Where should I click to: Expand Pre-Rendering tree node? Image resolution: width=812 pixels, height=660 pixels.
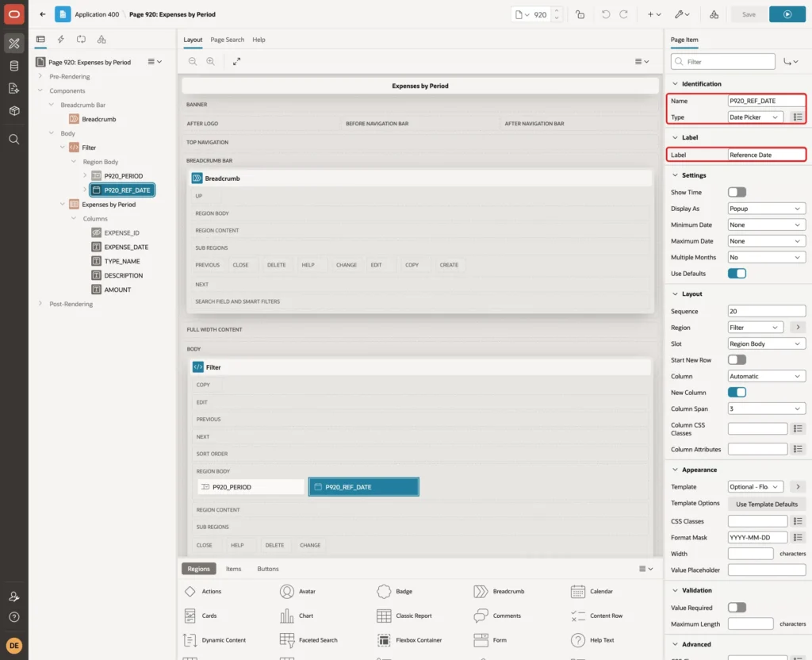(40, 76)
